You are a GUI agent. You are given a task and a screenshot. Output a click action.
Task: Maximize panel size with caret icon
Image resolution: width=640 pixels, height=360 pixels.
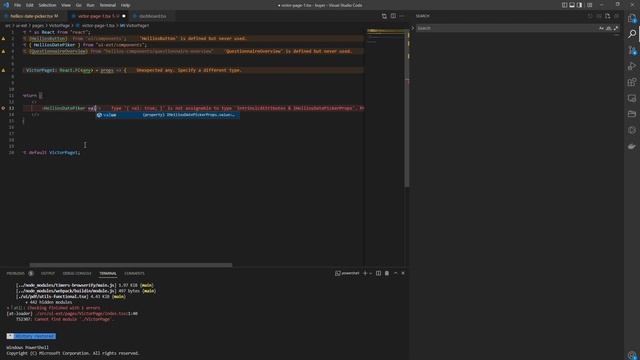[x=396, y=273]
